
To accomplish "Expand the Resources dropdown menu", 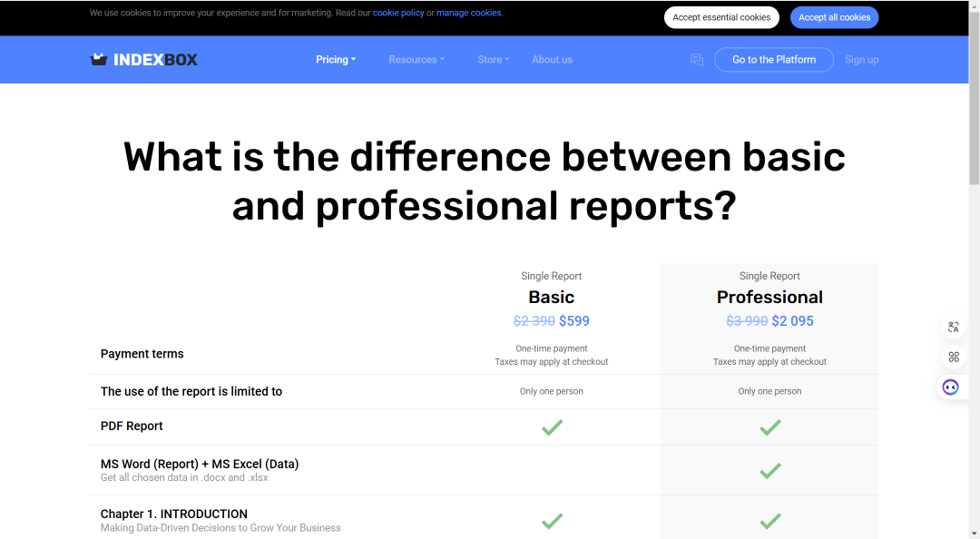I will tap(416, 59).
